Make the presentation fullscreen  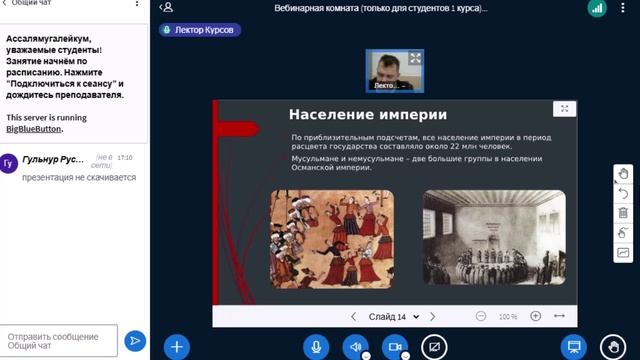tap(564, 109)
